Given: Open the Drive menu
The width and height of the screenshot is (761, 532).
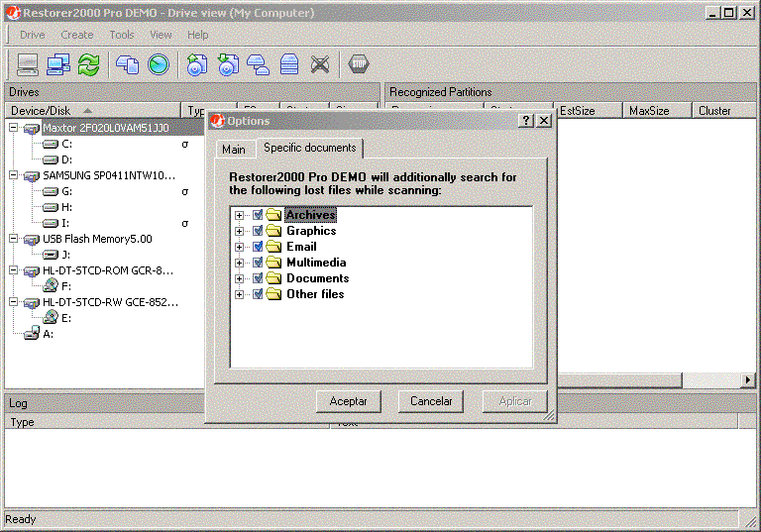Looking at the screenshot, I should pos(33,35).
